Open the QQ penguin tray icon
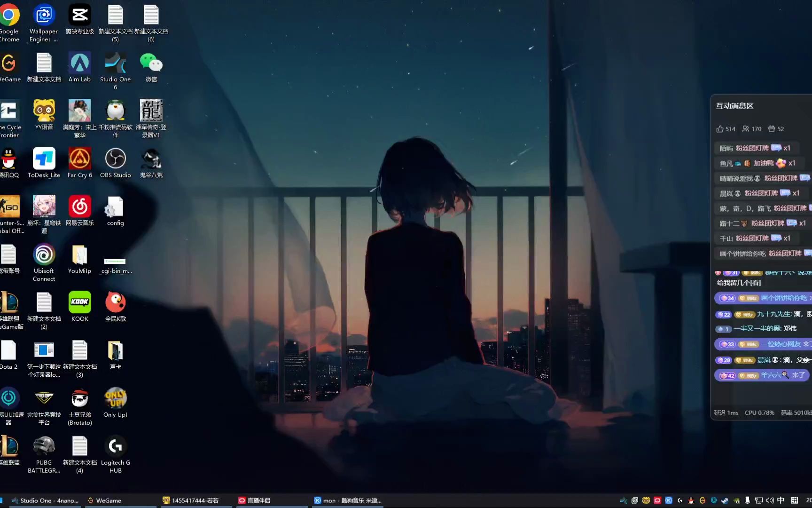812x508 pixels. [691, 500]
